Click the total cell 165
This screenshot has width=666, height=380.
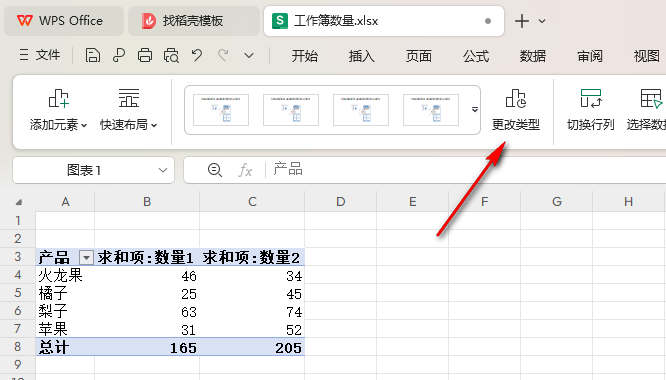(x=147, y=347)
